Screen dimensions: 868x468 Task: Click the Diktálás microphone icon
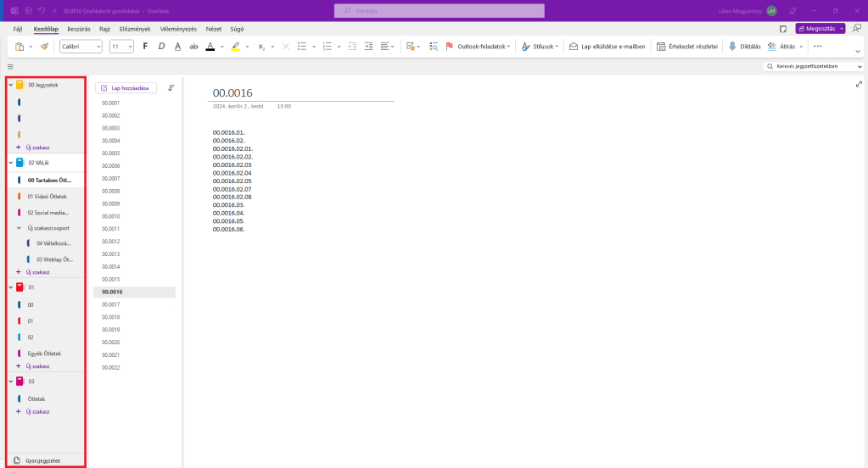(732, 47)
